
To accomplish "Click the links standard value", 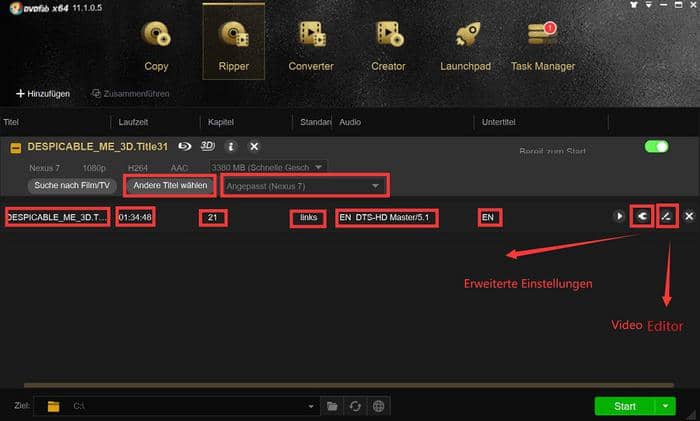I will 308,217.
